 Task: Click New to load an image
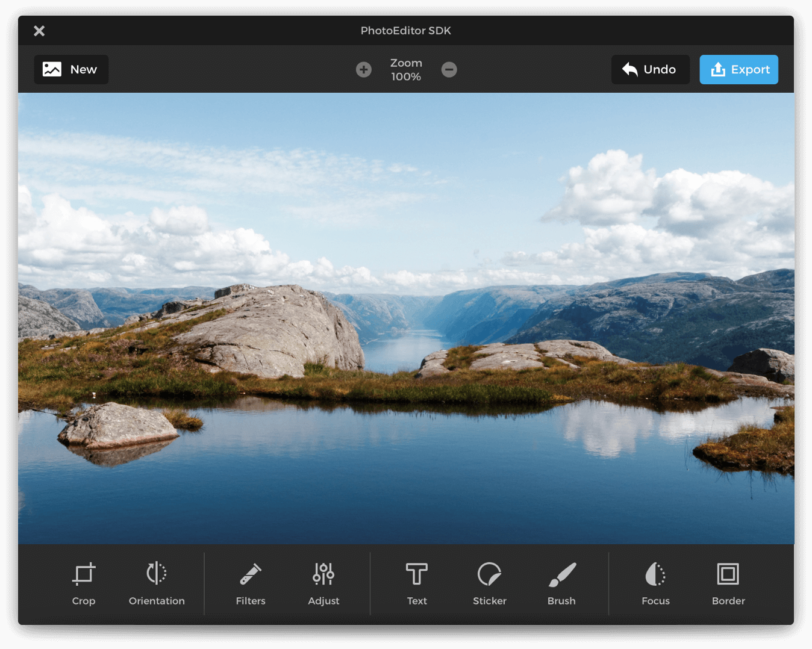(x=71, y=69)
